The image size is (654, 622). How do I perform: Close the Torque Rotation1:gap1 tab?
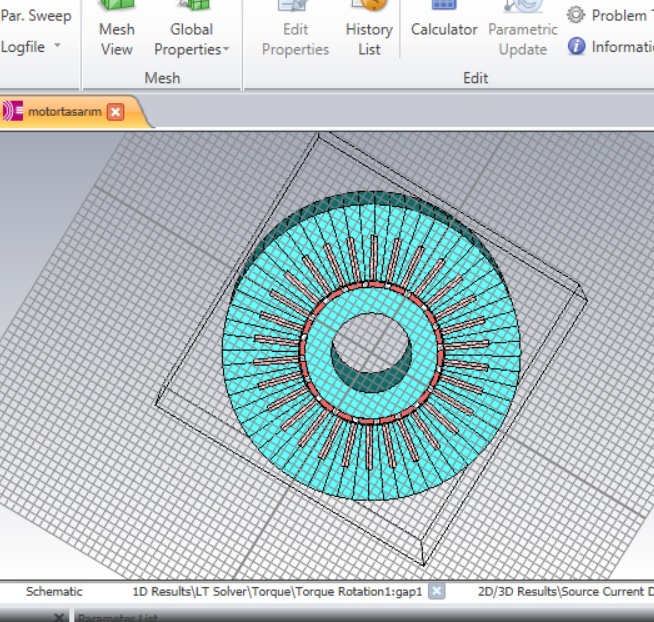coord(437,591)
